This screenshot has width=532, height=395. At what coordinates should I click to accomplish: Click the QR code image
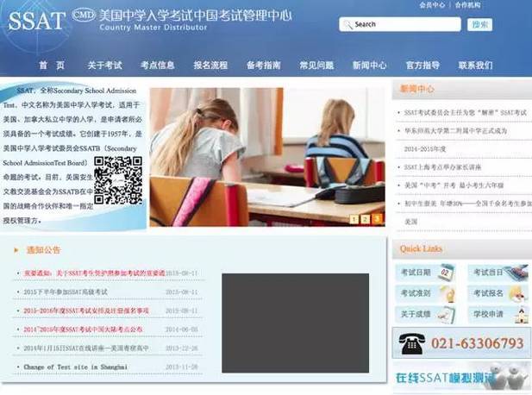(118, 180)
